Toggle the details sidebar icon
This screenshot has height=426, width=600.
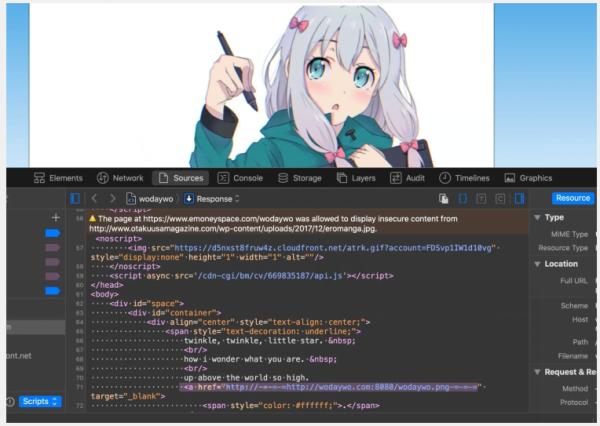click(x=519, y=199)
